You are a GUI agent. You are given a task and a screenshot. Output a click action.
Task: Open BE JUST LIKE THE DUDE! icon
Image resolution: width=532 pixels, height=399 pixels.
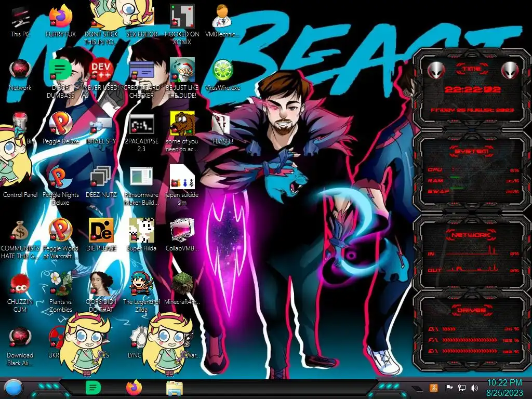pos(182,70)
